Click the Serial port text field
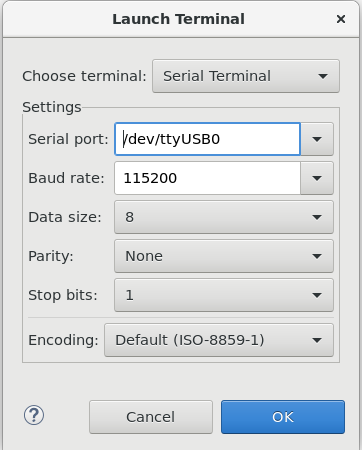Screen dimensions: 362x450 click(207, 139)
